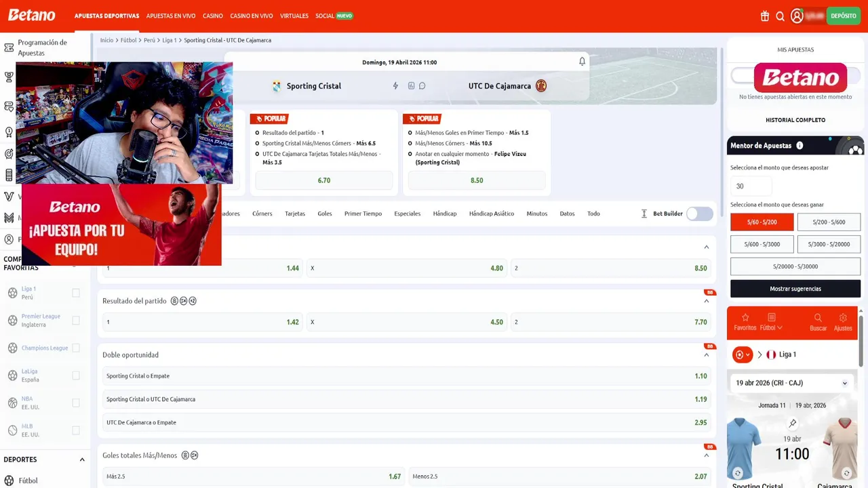Open the red sport selector dropdown in widget
This screenshot has width=868, height=488.
click(743, 354)
